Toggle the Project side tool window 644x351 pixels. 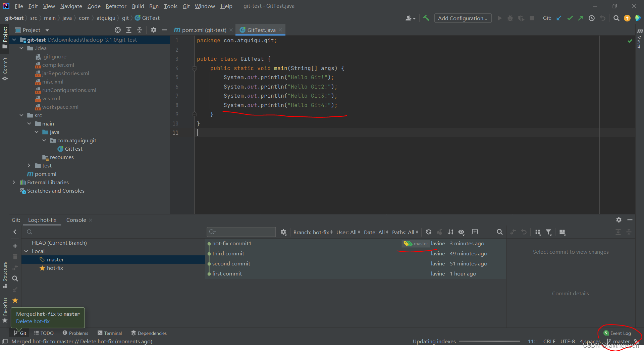tap(5, 38)
